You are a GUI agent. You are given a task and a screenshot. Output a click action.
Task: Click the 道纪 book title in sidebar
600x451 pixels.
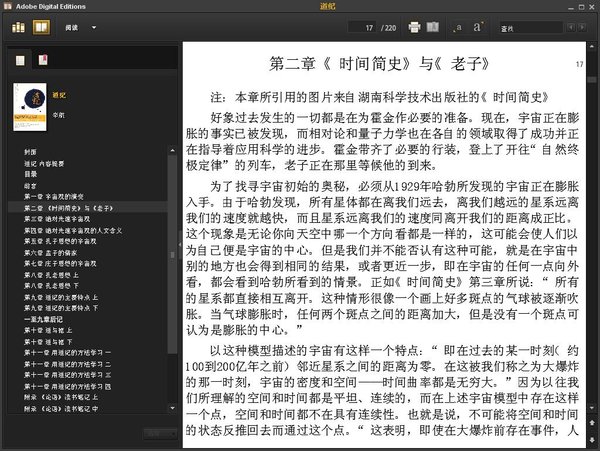[x=59, y=95]
